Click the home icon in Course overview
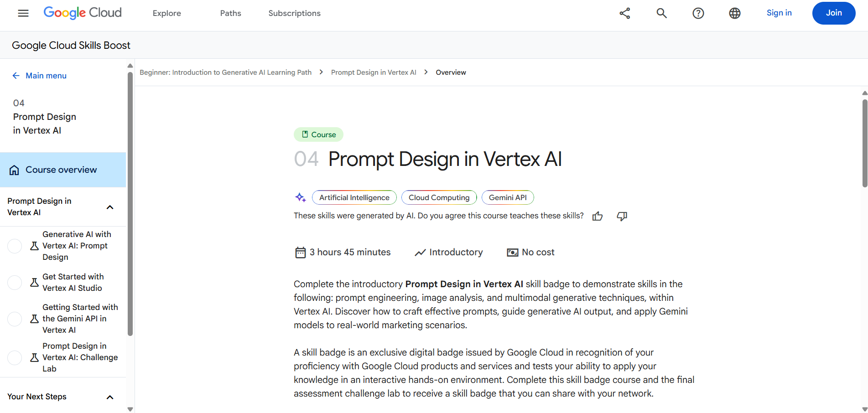 pyautogui.click(x=14, y=170)
